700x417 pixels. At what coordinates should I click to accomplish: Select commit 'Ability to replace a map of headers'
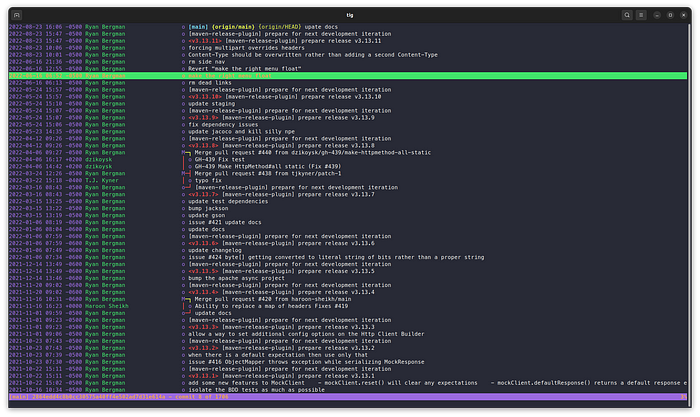coord(271,306)
